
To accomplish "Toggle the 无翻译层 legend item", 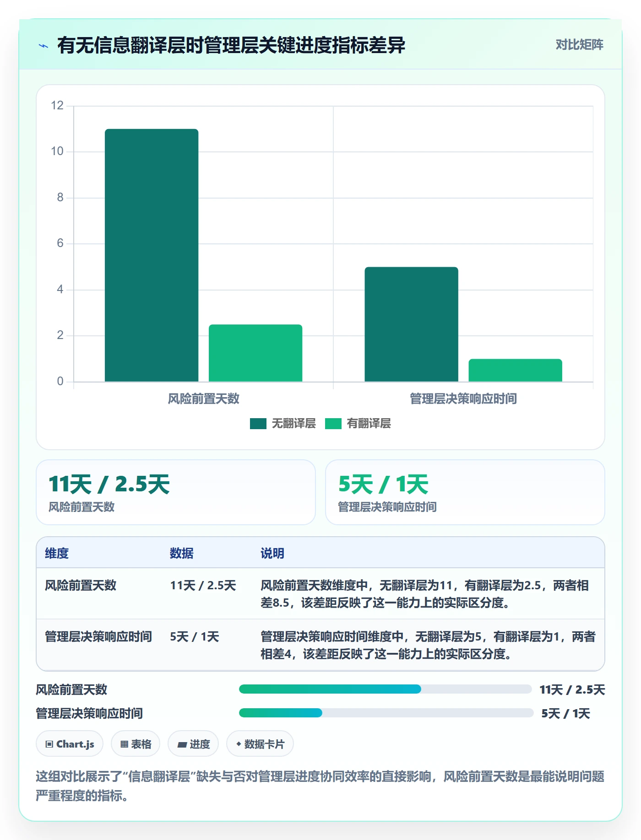I will click(x=283, y=424).
